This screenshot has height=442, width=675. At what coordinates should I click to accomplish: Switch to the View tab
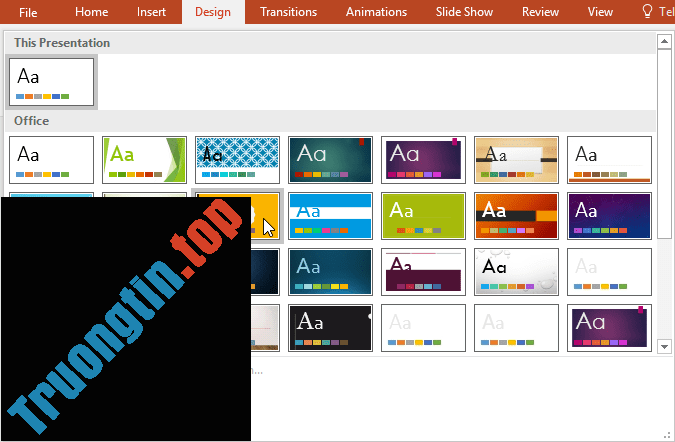coord(600,12)
